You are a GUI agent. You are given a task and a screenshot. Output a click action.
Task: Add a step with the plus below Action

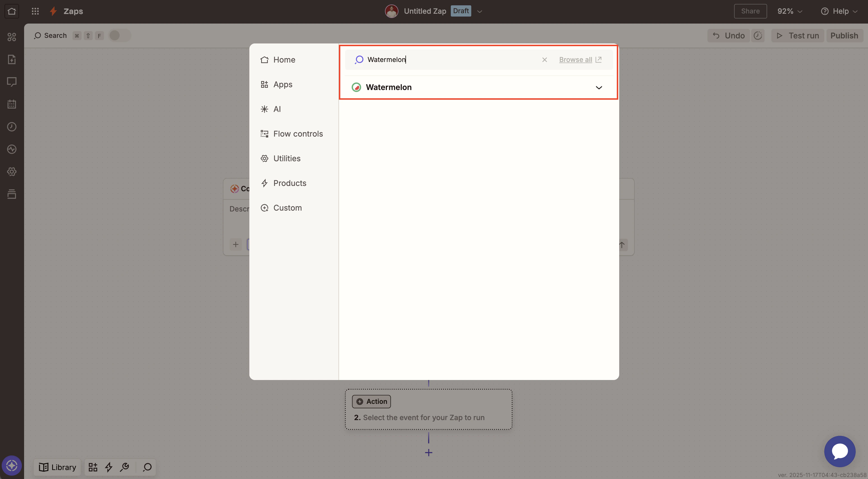point(429,453)
